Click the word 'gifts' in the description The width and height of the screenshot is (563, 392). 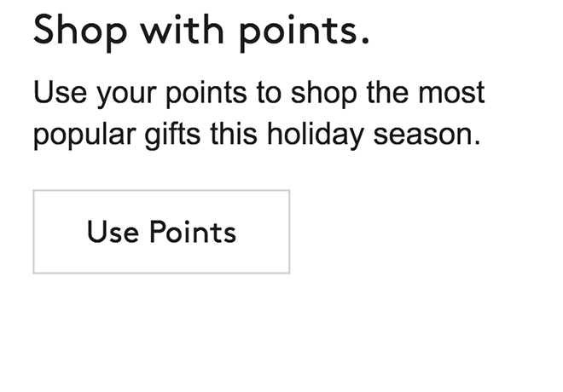[165, 135]
